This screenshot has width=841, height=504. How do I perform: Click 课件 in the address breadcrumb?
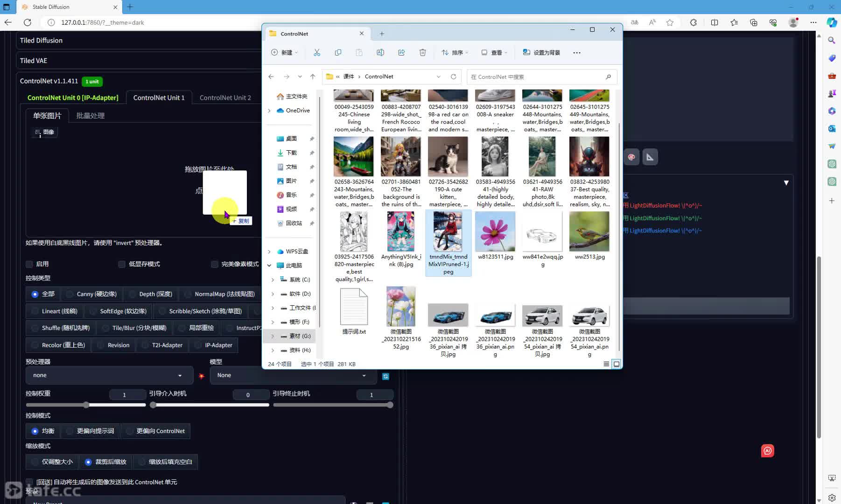pyautogui.click(x=349, y=77)
